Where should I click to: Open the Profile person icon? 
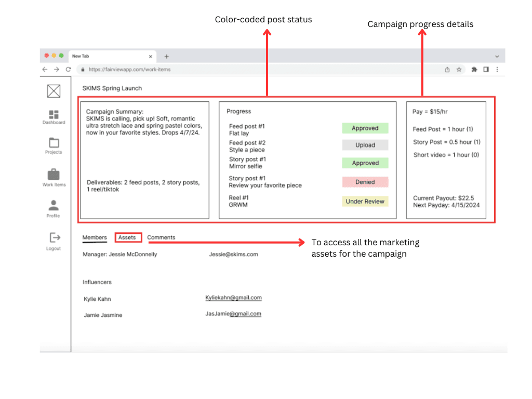(54, 205)
